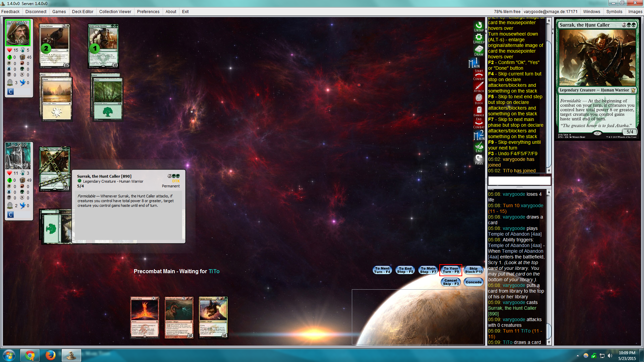Click the Draw phase icon
644x362 pixels.
tap(479, 51)
